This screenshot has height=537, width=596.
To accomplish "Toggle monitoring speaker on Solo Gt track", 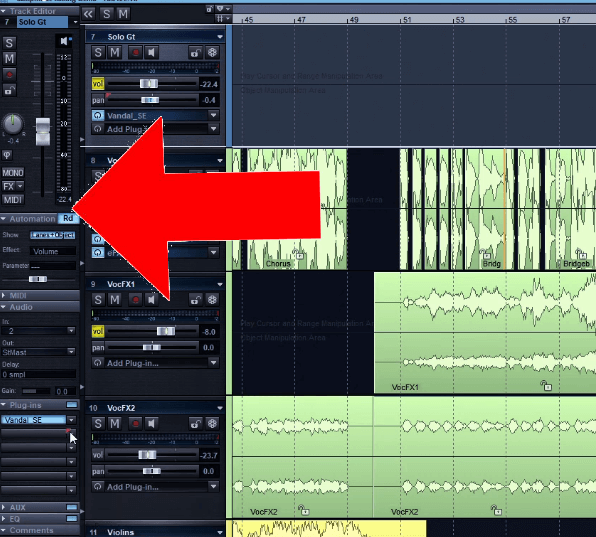I will click(x=152, y=52).
